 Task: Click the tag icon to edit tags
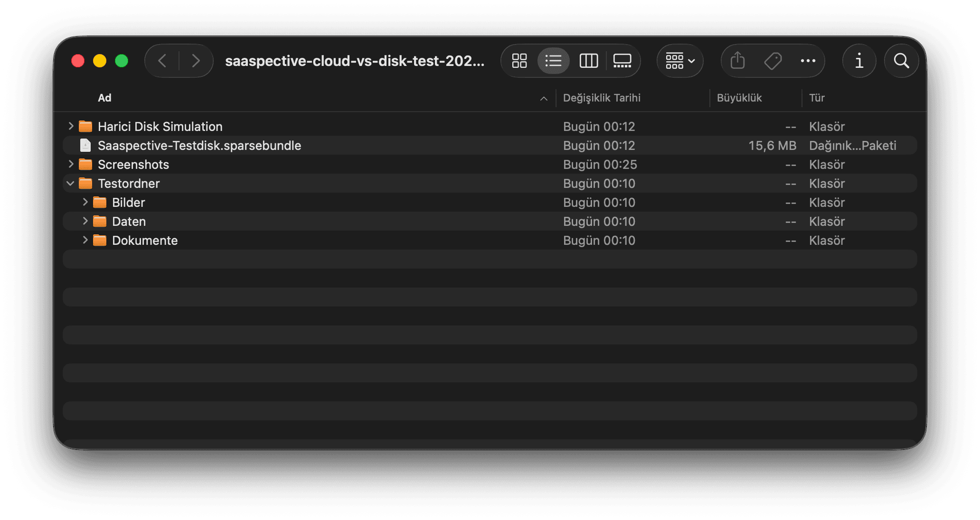[773, 61]
